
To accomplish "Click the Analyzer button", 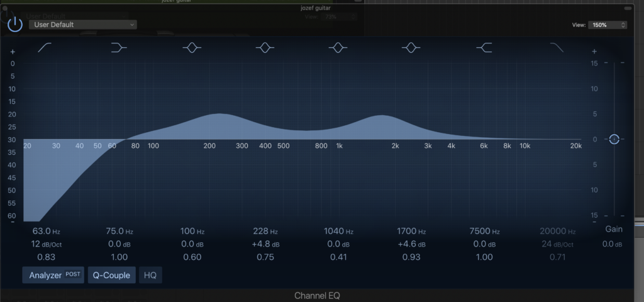I will pyautogui.click(x=53, y=276).
